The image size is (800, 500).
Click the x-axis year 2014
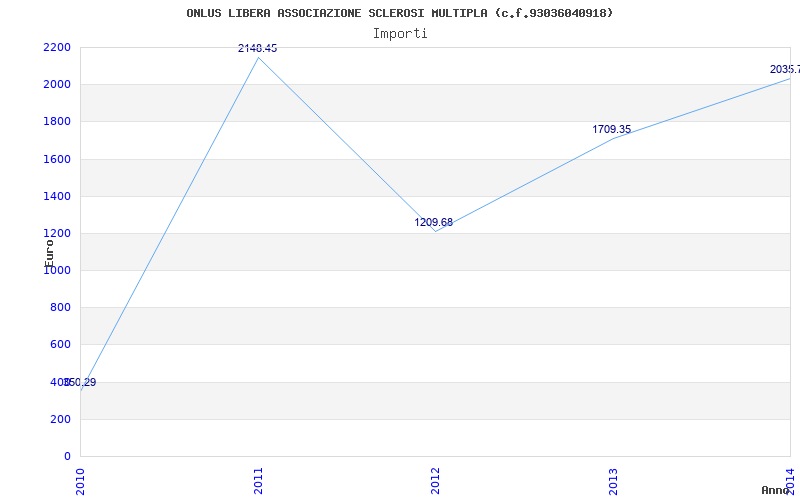tap(790, 481)
